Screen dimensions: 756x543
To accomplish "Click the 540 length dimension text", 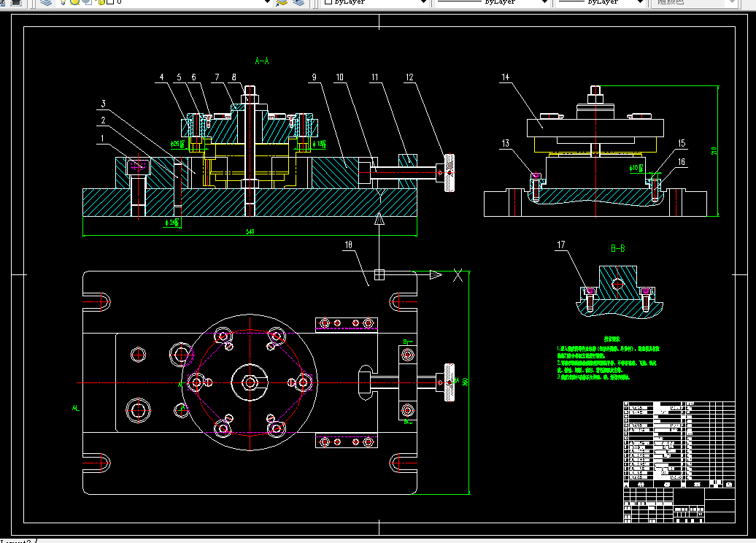I will 250,231.
